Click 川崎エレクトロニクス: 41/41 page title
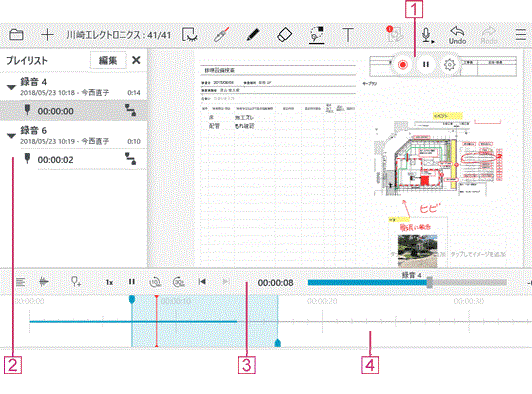532x394 pixels. 118,35
